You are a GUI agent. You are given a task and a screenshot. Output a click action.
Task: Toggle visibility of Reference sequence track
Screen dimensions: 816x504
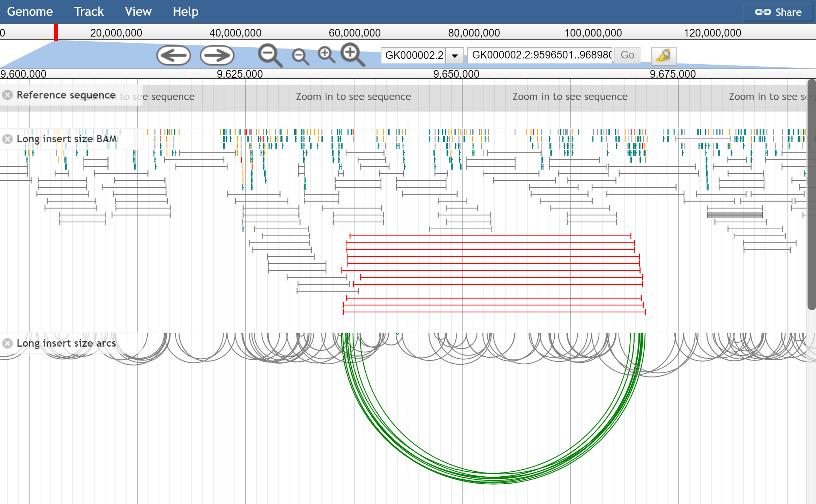pyautogui.click(x=7, y=94)
